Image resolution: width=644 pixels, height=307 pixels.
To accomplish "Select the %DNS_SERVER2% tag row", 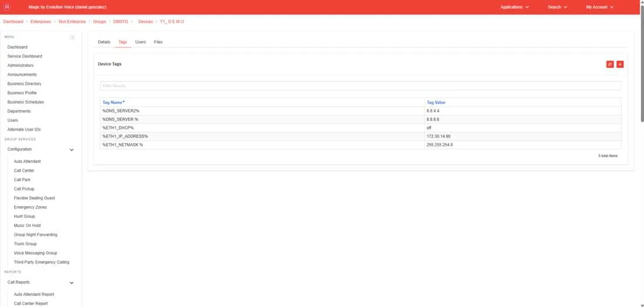I will click(x=360, y=111).
